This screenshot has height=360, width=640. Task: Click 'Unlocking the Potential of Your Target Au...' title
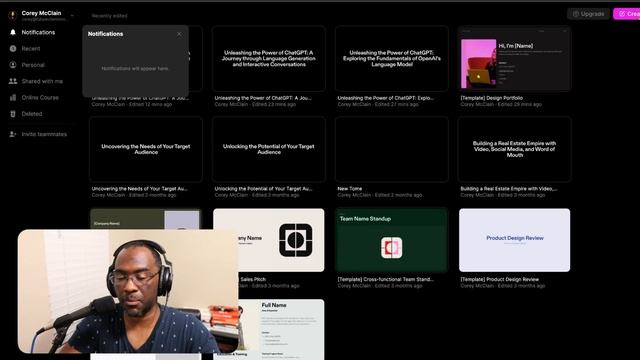(263, 189)
